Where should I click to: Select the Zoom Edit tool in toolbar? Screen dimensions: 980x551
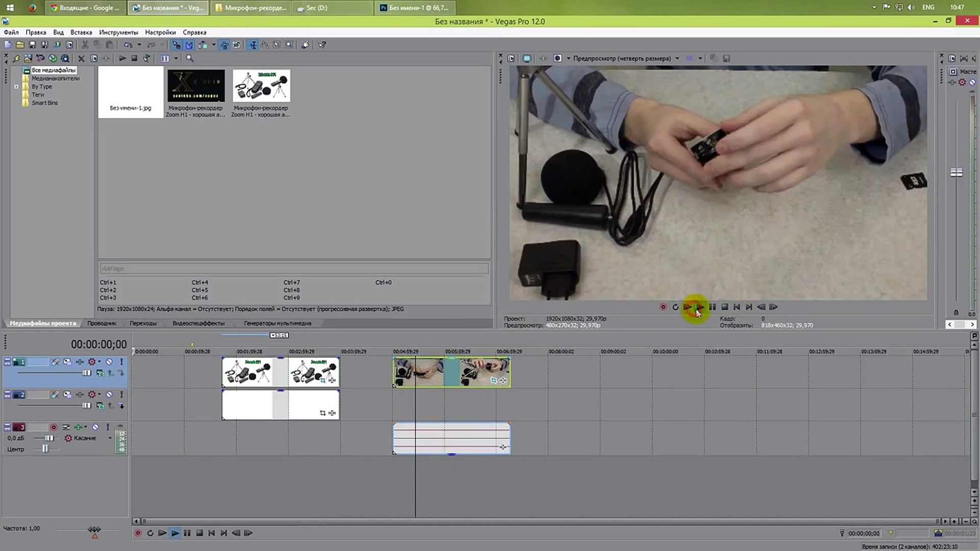[289, 45]
